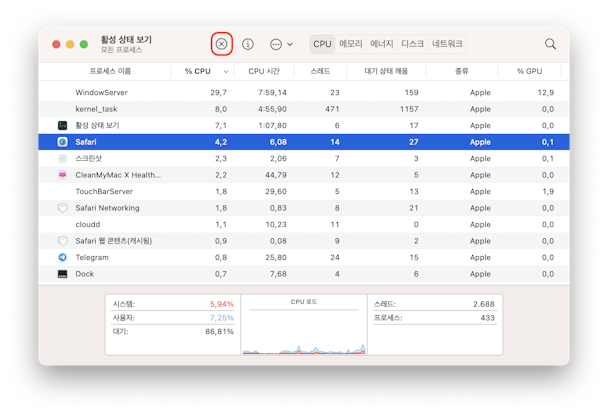The image size is (608, 416).
Task: Sort by % GPU column header
Action: (529, 71)
